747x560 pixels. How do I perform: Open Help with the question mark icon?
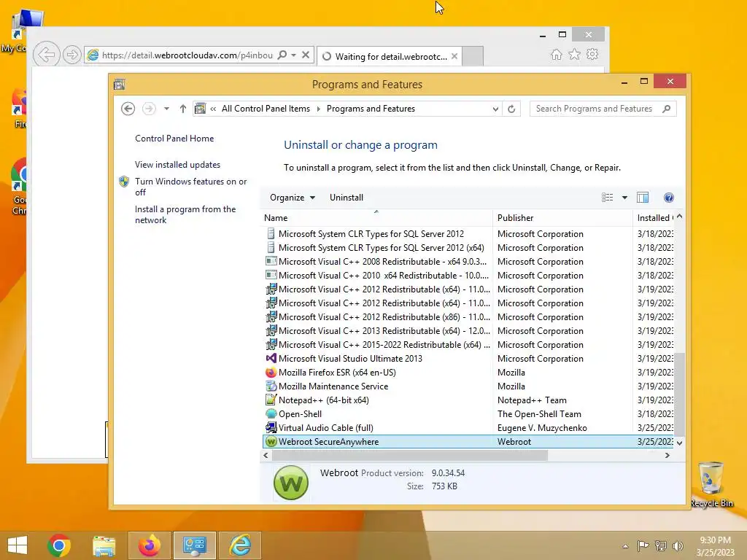[x=668, y=198]
